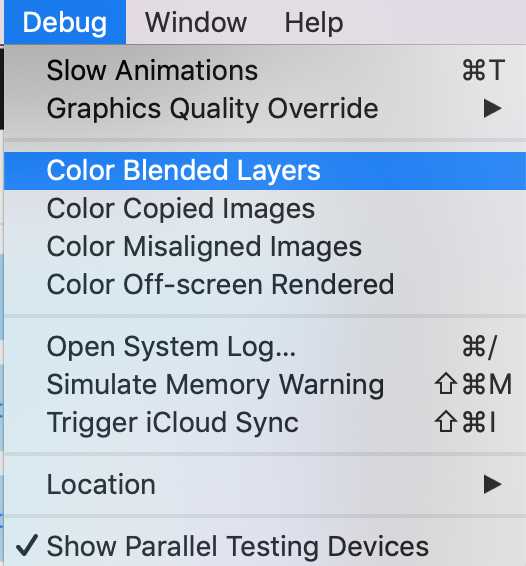Enable Color Off-screen Rendered
The height and width of the screenshot is (566, 526).
[265, 285]
